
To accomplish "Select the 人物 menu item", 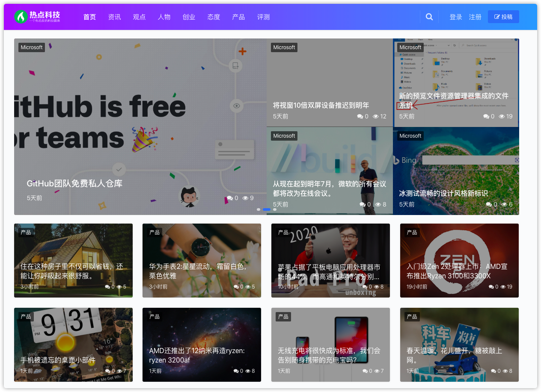I will click(x=164, y=17).
